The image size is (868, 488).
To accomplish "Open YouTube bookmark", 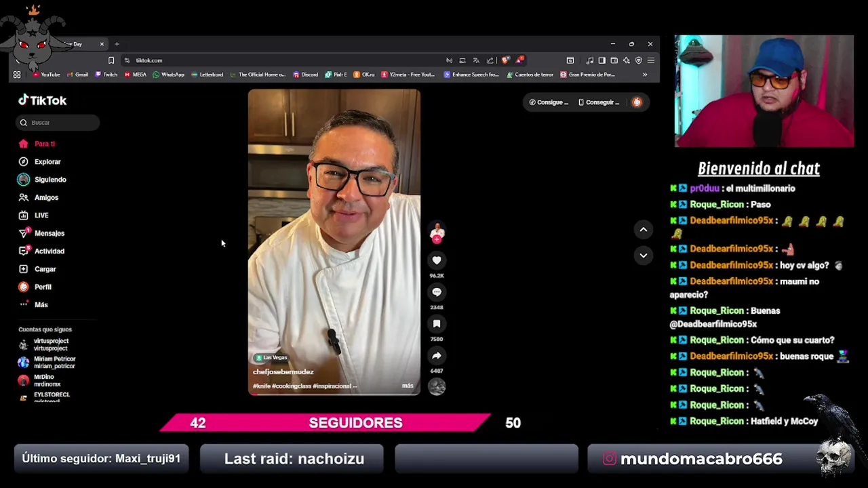I will (46, 75).
